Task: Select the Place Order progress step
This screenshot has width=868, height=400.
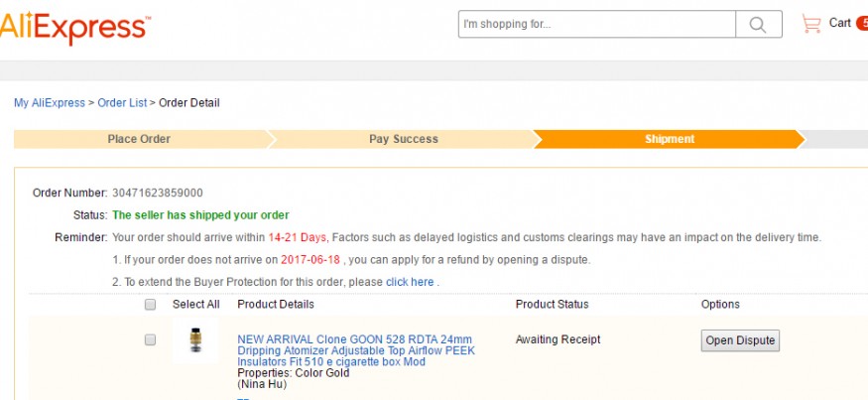Action: click(139, 139)
